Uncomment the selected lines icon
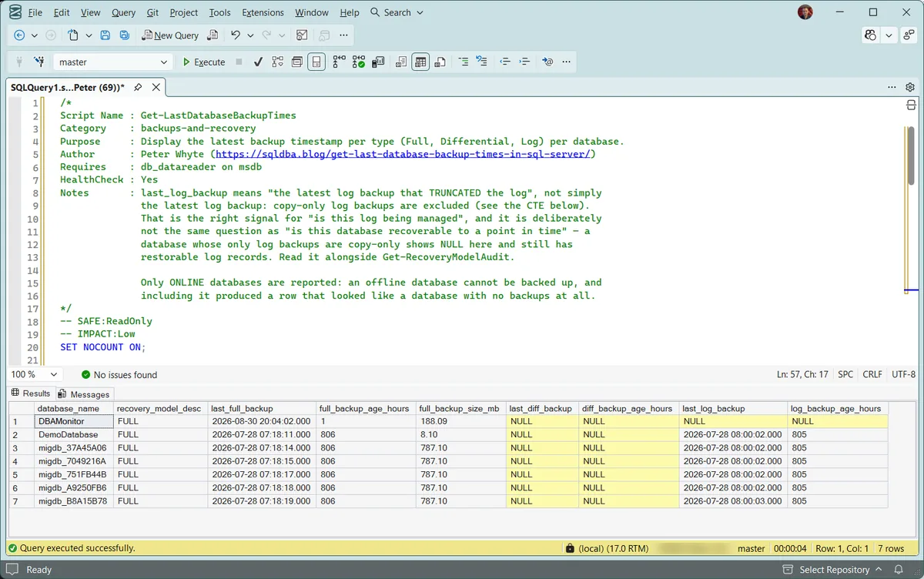Viewport: 924px width, 579px height. click(x=482, y=62)
